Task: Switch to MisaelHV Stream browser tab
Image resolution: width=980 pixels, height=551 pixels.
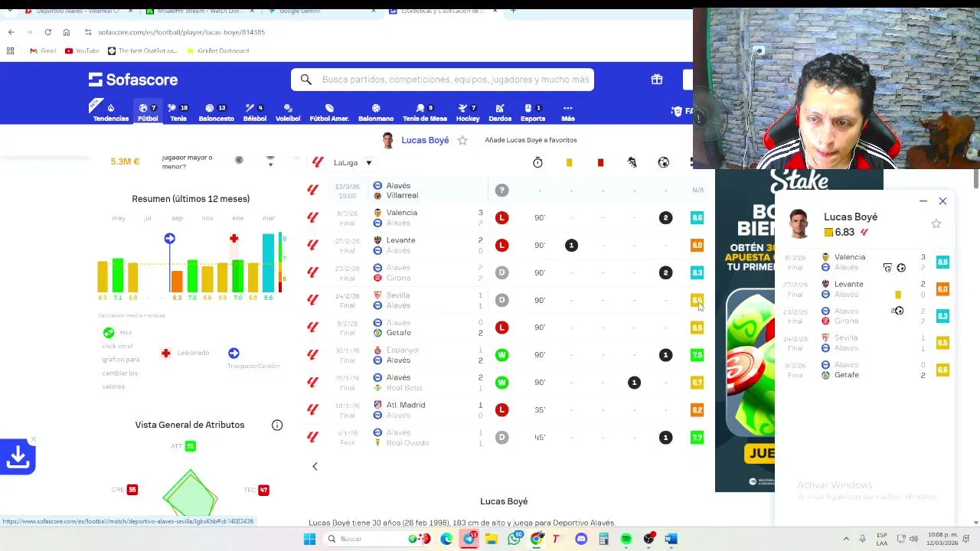Action: point(199,11)
